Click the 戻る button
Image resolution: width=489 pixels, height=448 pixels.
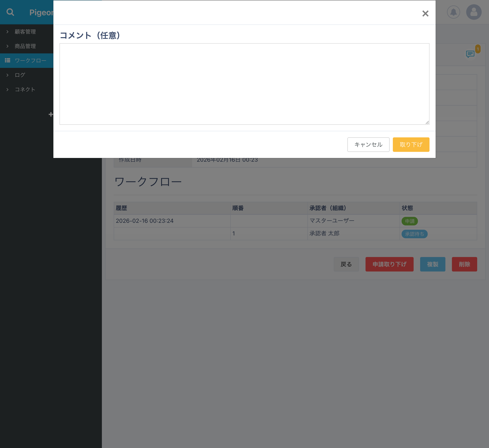[x=346, y=264]
